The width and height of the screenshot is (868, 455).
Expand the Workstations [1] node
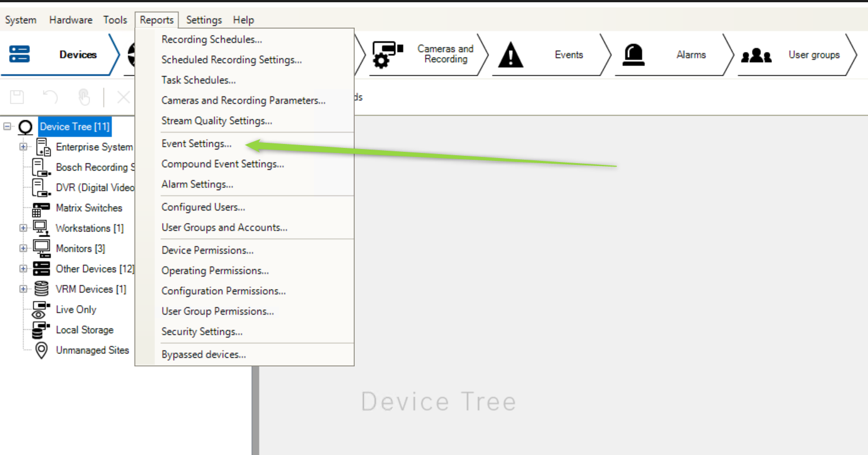[x=23, y=228]
